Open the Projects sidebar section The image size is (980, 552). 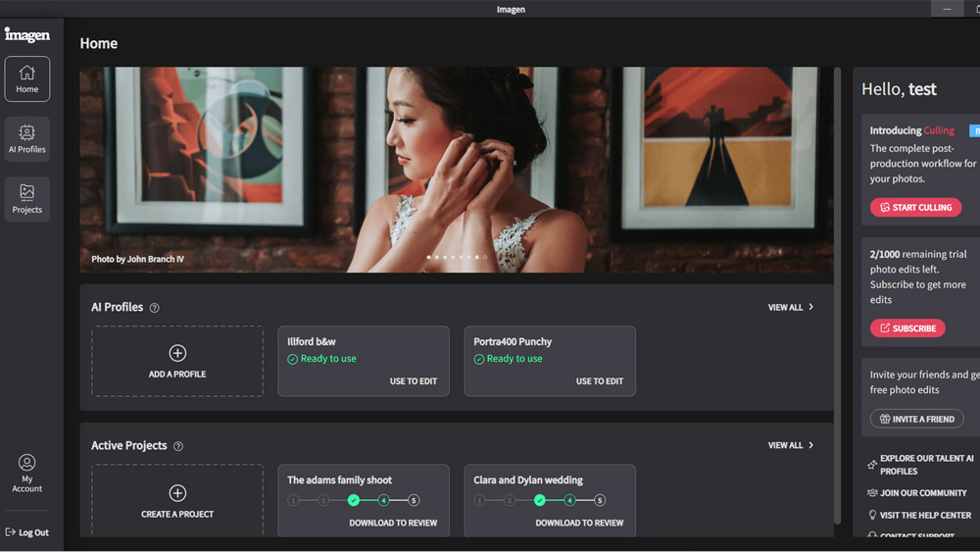click(27, 199)
